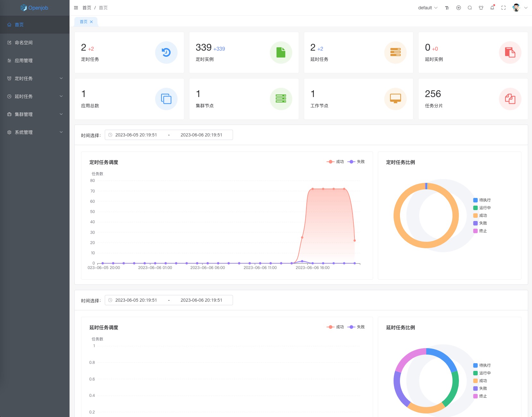Screen dimensions: 532x417
Task: Click the user avatar
Action: (x=516, y=8)
